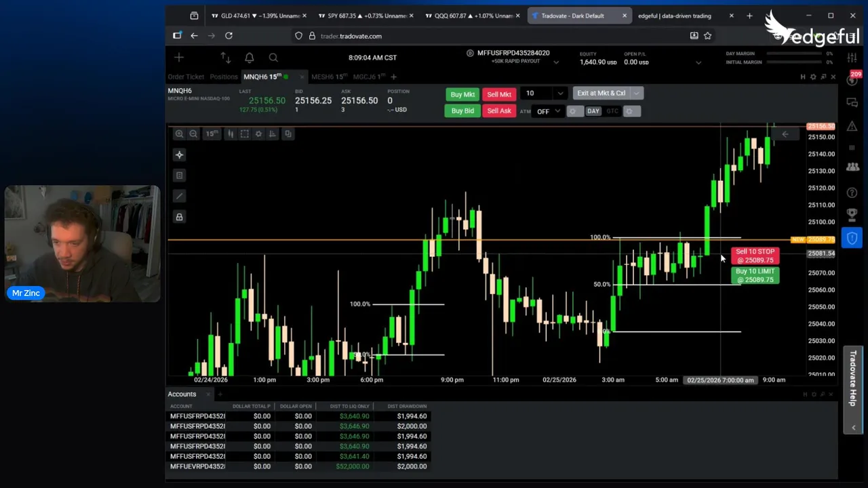This screenshot has width=868, height=488.
Task: Open chart settings gear in chart toolbar
Action: point(258,134)
